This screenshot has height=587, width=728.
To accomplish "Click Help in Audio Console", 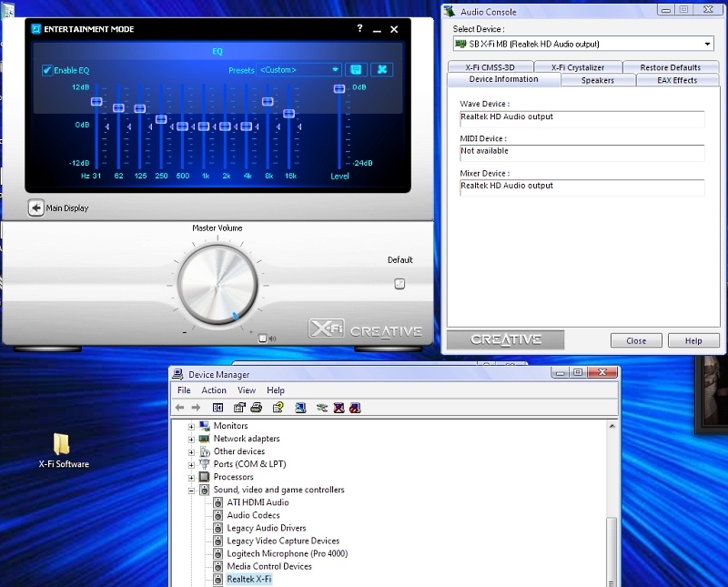I will [x=693, y=340].
